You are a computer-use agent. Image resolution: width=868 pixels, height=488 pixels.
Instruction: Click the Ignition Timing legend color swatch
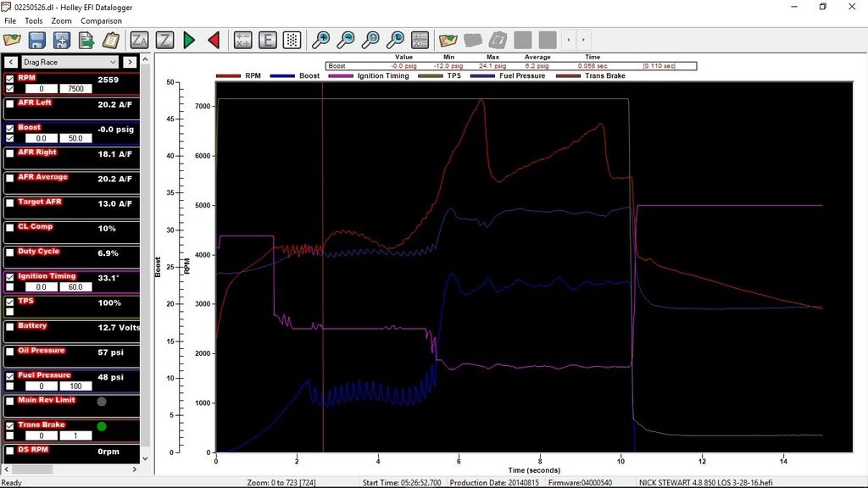(341, 75)
